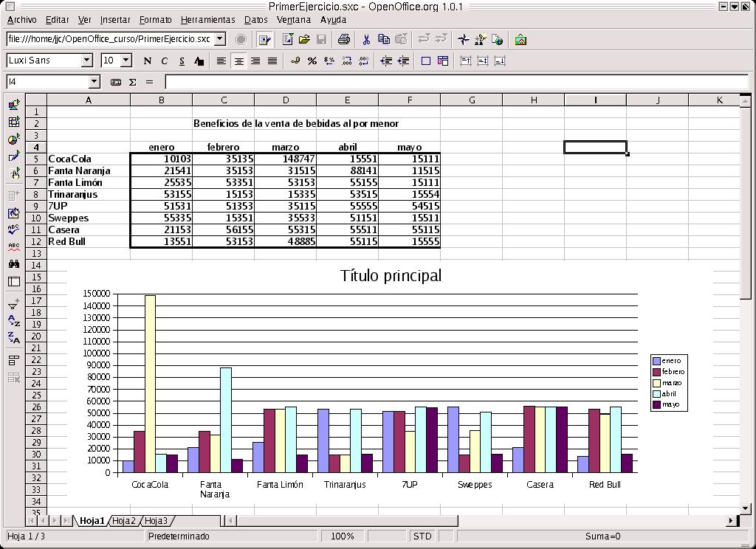Viewport: 756px width, 549px height.
Task: Open the font size 10 dropdown
Action: click(x=126, y=61)
